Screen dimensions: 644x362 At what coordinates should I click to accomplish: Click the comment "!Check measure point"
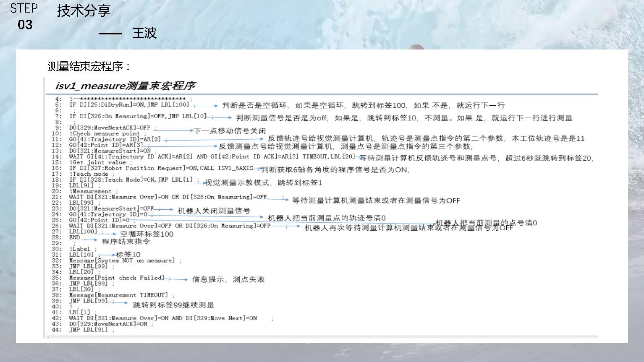tap(105, 133)
